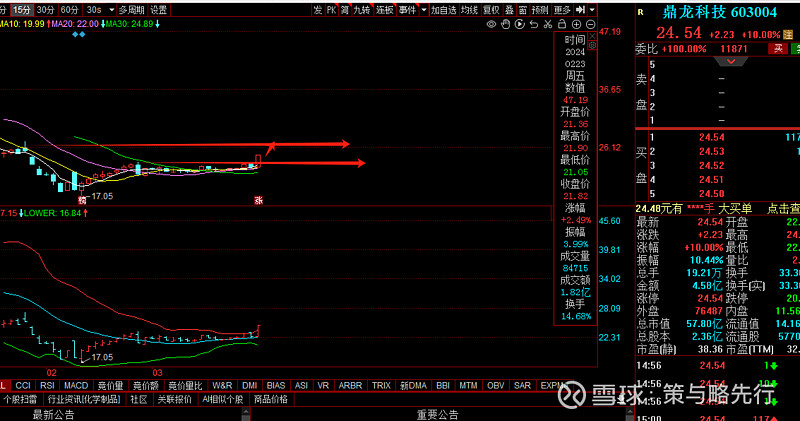
Task: Select the scissors cut icon
Action: click(x=548, y=24)
